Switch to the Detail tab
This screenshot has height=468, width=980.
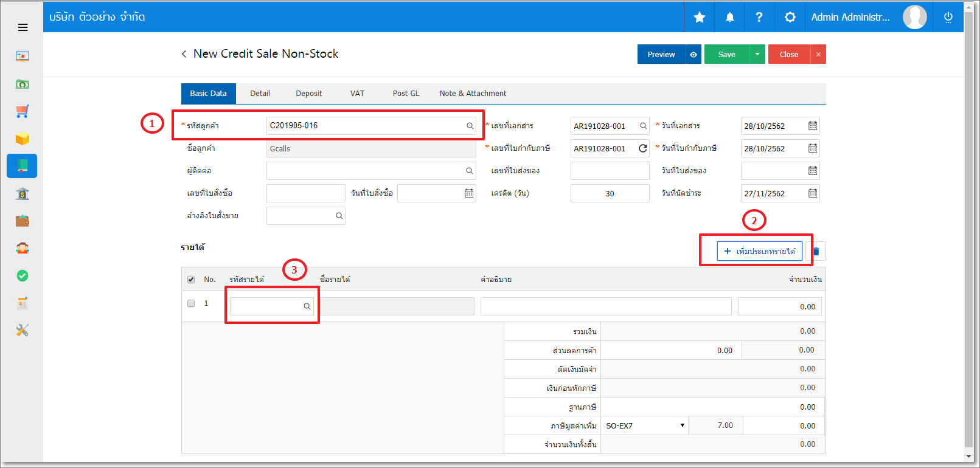[260, 94]
